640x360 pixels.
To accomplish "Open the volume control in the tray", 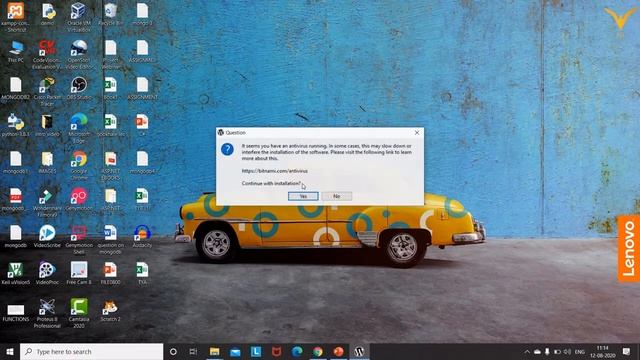I will point(567,352).
